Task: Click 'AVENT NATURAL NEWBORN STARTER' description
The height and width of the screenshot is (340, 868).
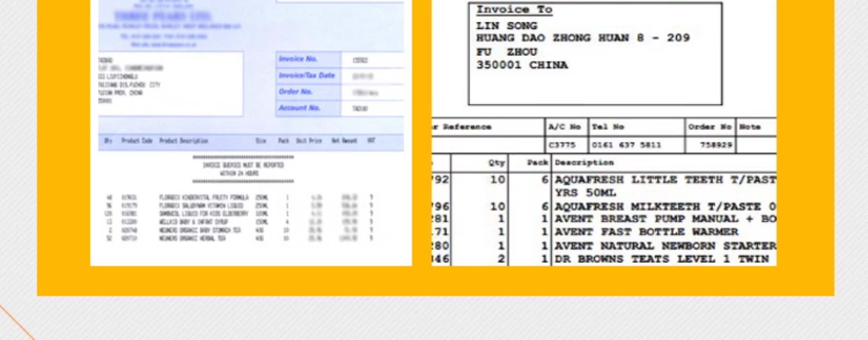Action: click(666, 246)
